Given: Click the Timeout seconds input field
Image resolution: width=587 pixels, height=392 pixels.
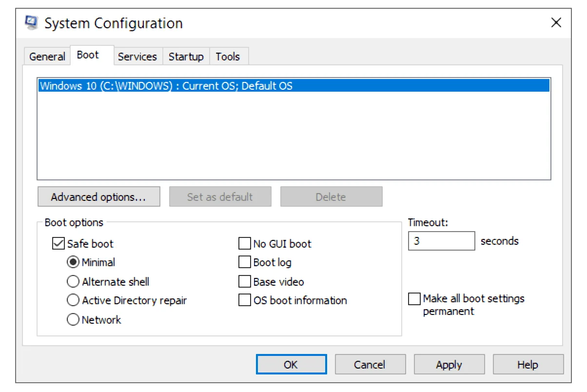Looking at the screenshot, I should point(441,241).
